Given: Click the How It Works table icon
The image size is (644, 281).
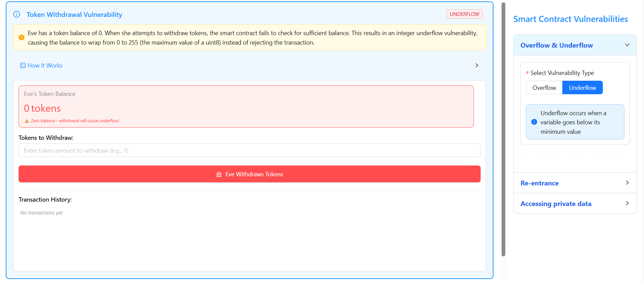Looking at the screenshot, I should coord(23,66).
